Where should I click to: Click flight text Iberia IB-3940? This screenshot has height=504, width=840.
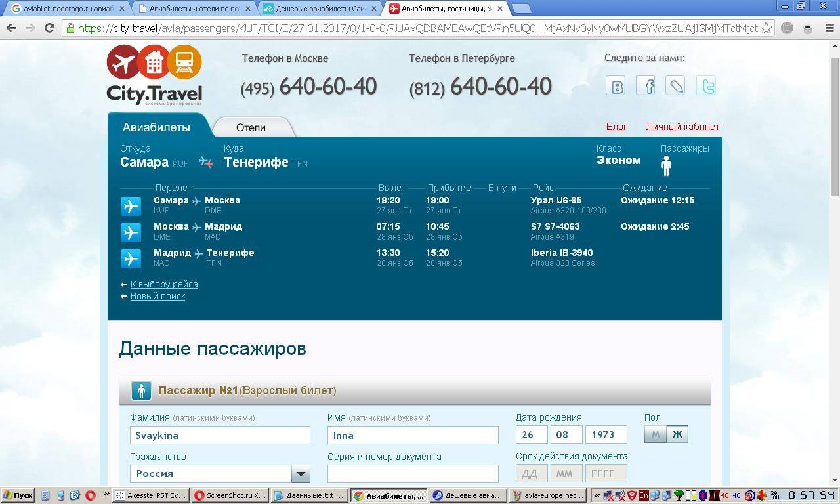coord(562,253)
